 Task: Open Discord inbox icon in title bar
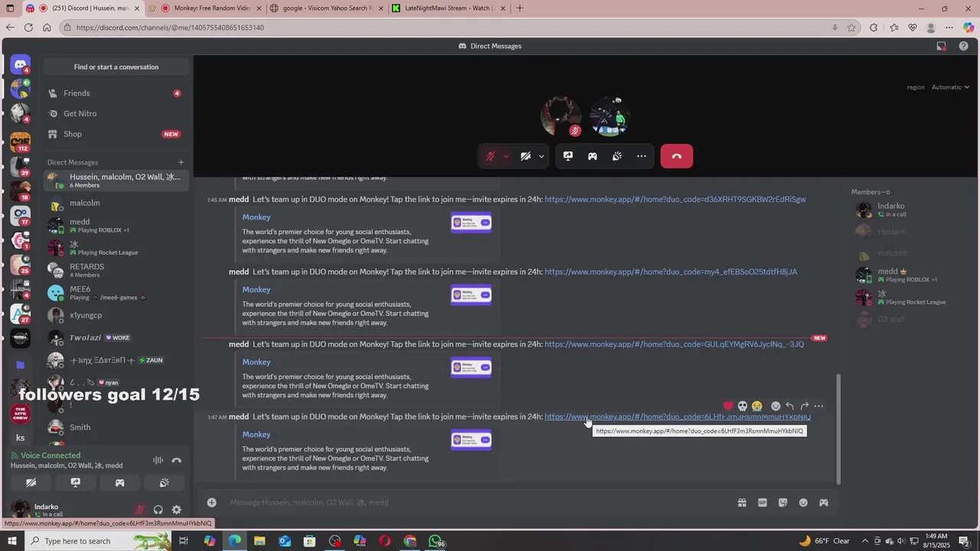[x=941, y=46]
